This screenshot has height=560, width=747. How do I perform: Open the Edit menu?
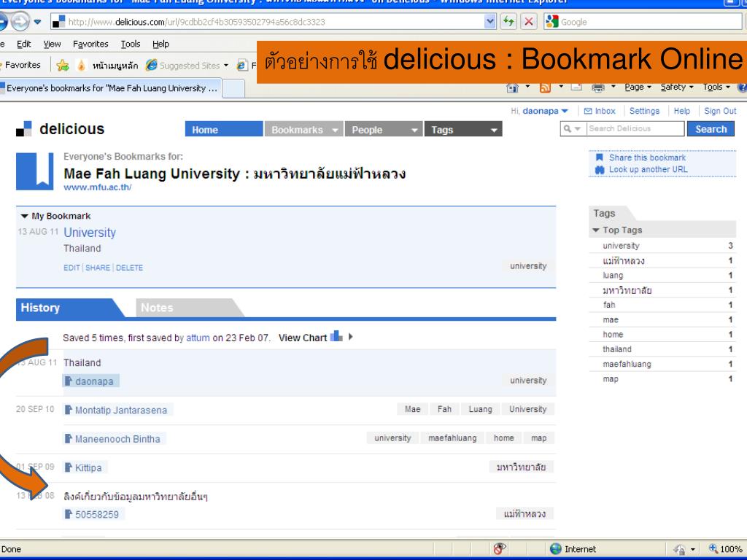pyautogui.click(x=24, y=44)
